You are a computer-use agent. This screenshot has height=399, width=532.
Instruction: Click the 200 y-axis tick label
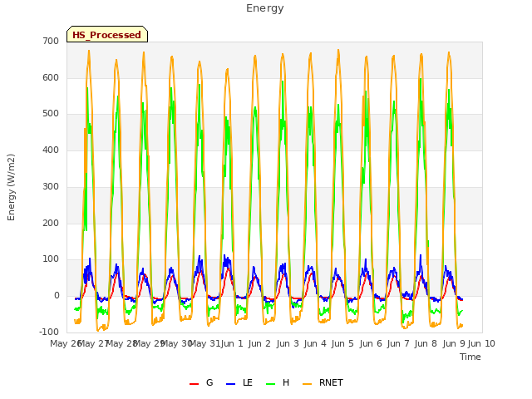(x=51, y=224)
